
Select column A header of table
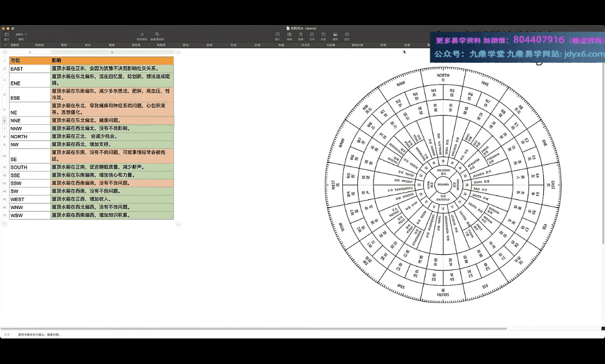point(30,52)
